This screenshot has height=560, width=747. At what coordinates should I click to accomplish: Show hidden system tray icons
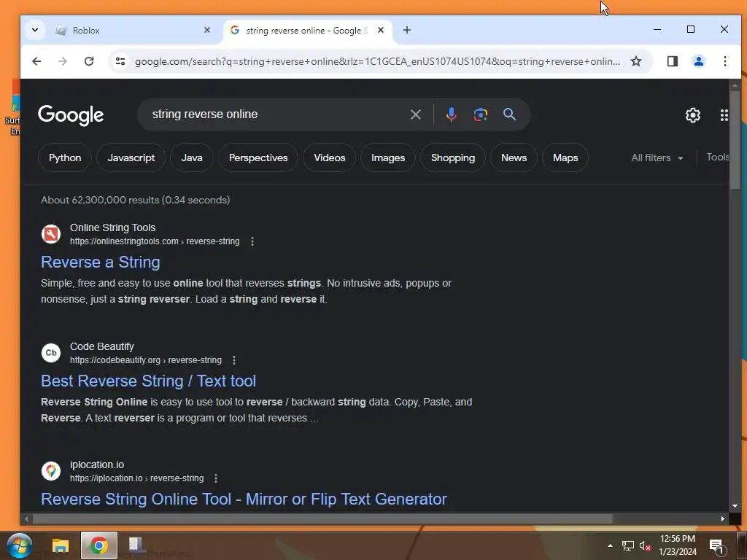610,545
